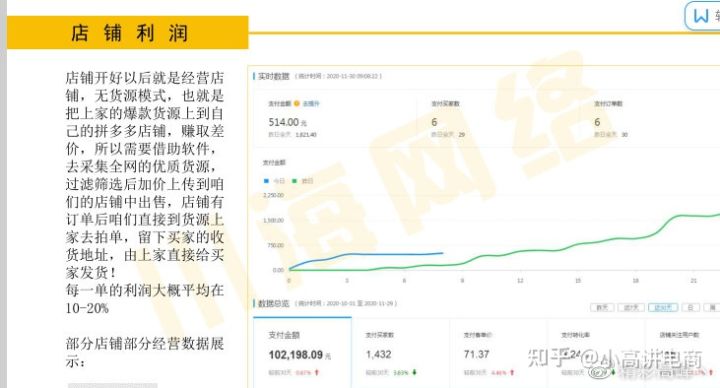Screen dimensions: 720x388
Task: Select the highlighted 近30天 date range button
Action: tap(663, 308)
